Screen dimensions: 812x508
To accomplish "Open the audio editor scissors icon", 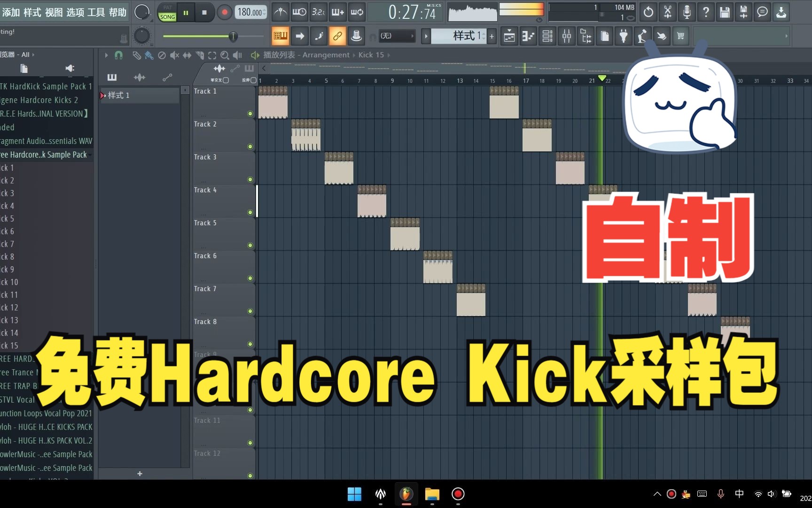I will (x=667, y=12).
